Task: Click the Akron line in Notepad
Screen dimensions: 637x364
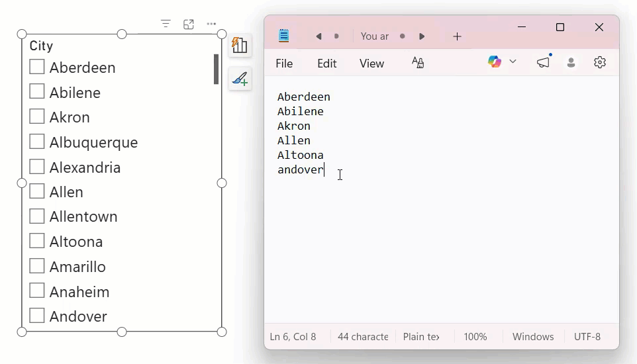Action: tap(294, 126)
